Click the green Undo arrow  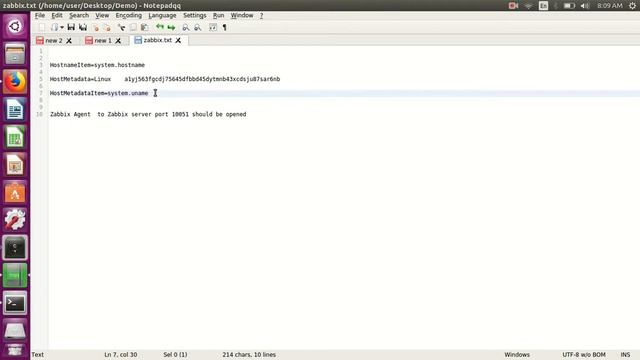160,27
